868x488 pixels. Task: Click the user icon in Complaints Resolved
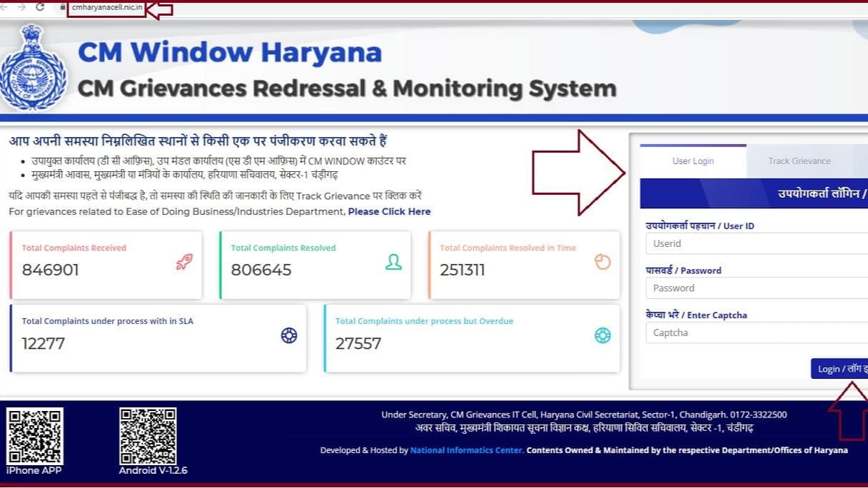[x=393, y=263]
